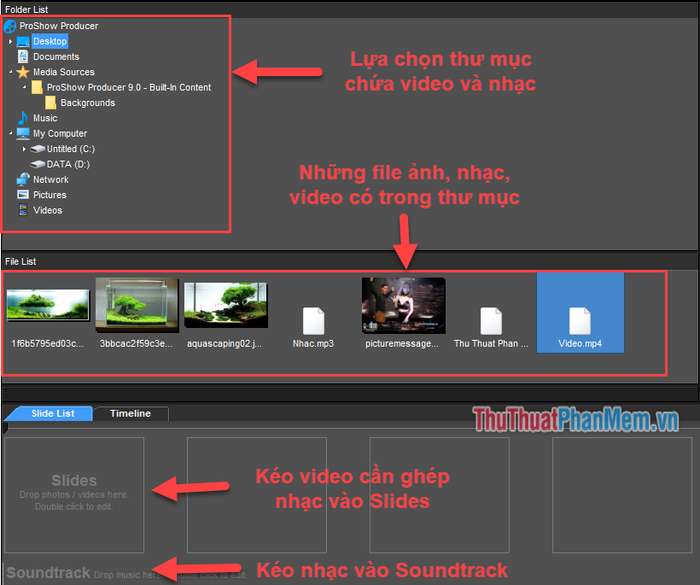The width and height of the screenshot is (700, 585).
Task: Collapse ProShow Producer 9.0 Built-In Content node
Action: 24,87
